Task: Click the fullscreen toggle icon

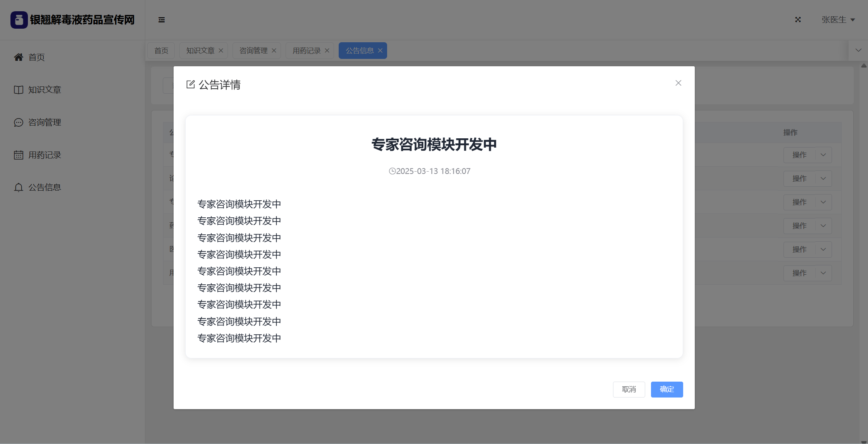Action: [x=798, y=20]
